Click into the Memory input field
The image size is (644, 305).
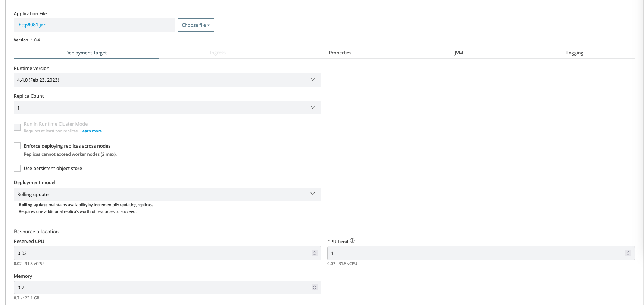160,287
